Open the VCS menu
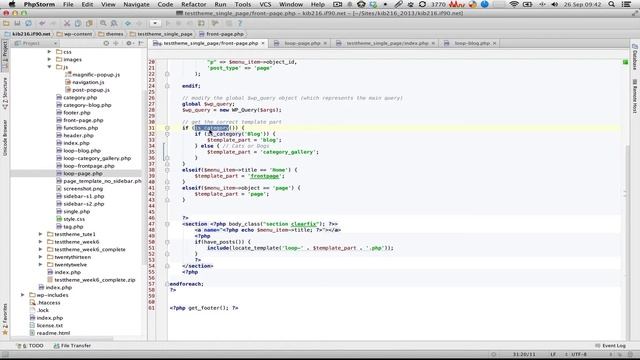Viewport: 640px width, 360px height. 265,4
